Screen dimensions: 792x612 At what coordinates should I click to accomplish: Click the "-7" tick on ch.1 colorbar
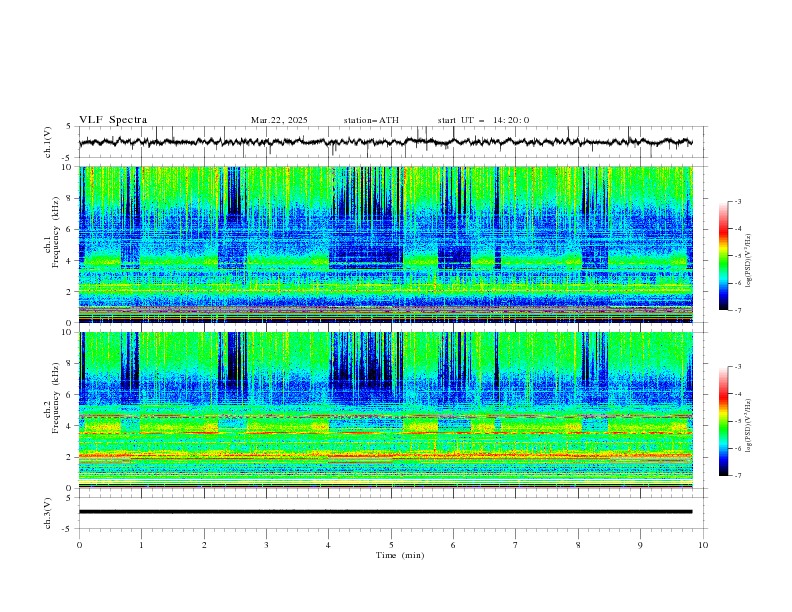click(x=738, y=310)
